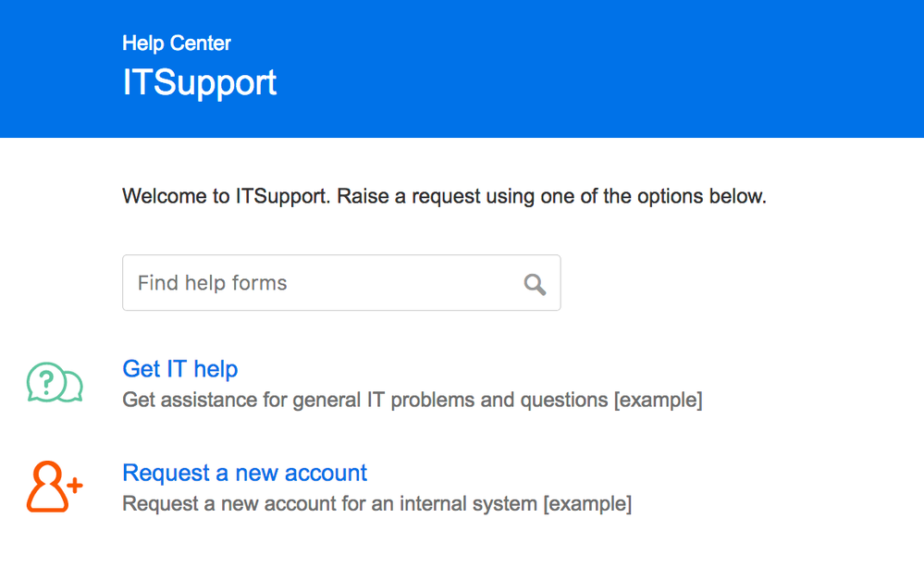Viewport: 924px width, 580px height.
Task: Click the Welcome to ITSupport message
Action: tap(444, 196)
